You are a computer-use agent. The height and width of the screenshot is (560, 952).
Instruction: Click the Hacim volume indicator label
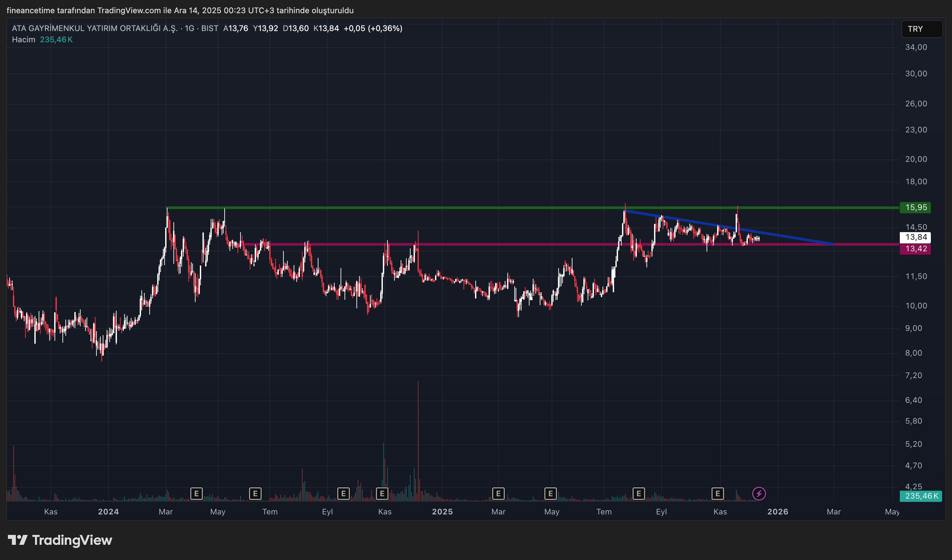point(23,40)
